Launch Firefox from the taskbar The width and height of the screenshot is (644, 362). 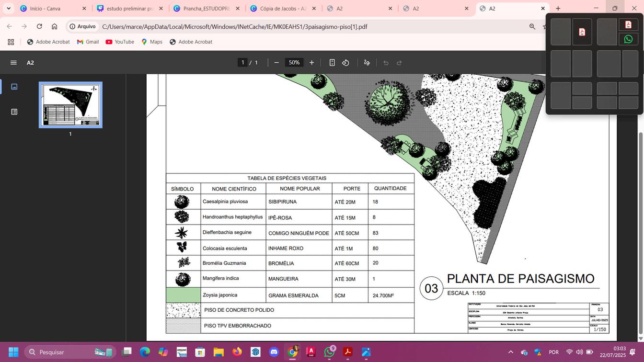pos(237,352)
